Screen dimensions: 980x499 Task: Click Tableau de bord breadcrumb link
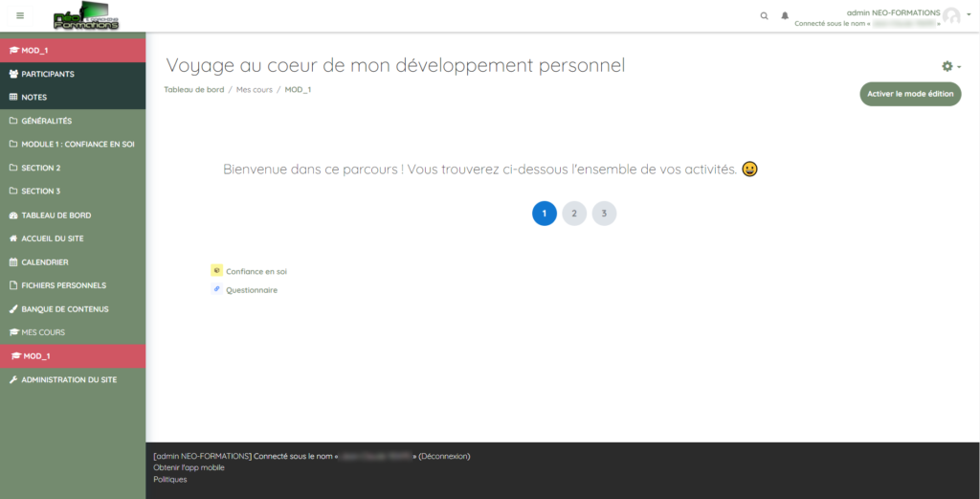click(193, 89)
